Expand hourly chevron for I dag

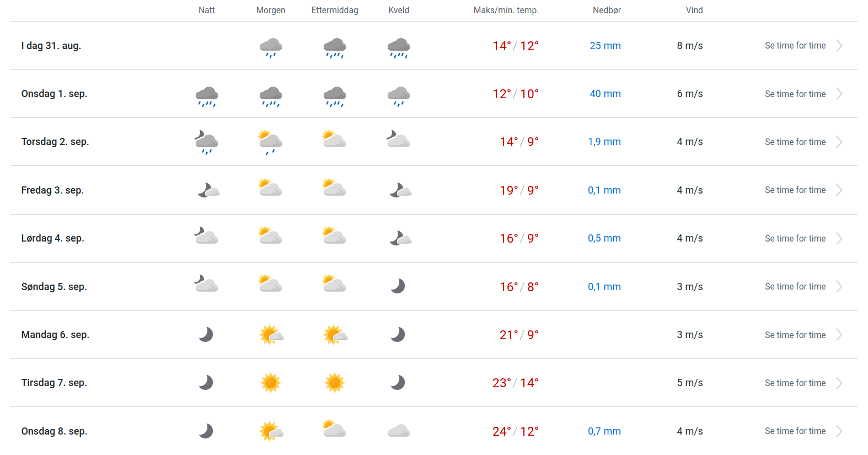pos(839,46)
